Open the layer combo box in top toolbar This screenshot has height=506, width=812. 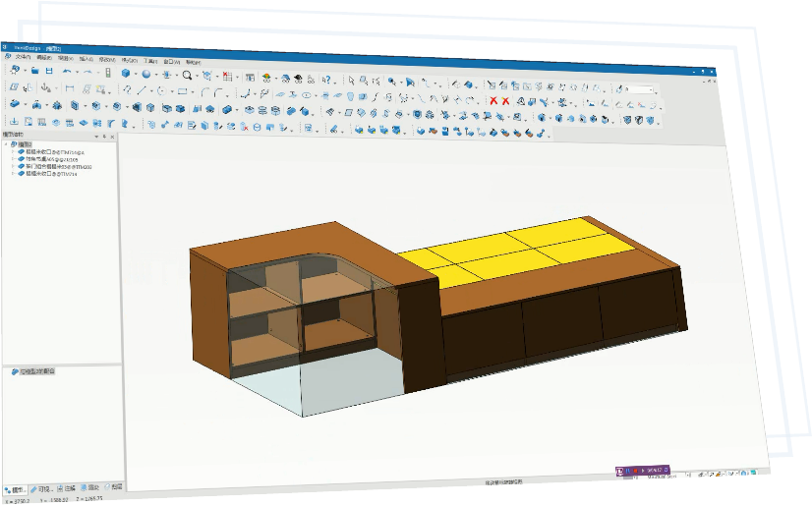644,90
